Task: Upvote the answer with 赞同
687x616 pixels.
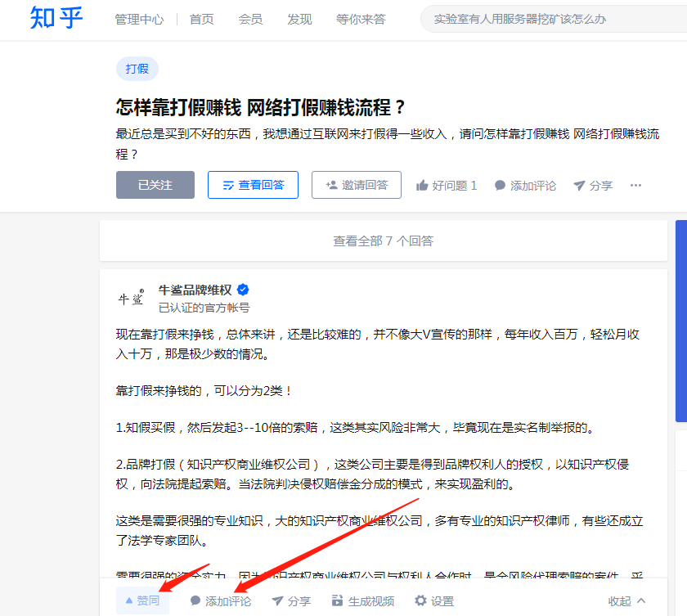Action: (142, 600)
